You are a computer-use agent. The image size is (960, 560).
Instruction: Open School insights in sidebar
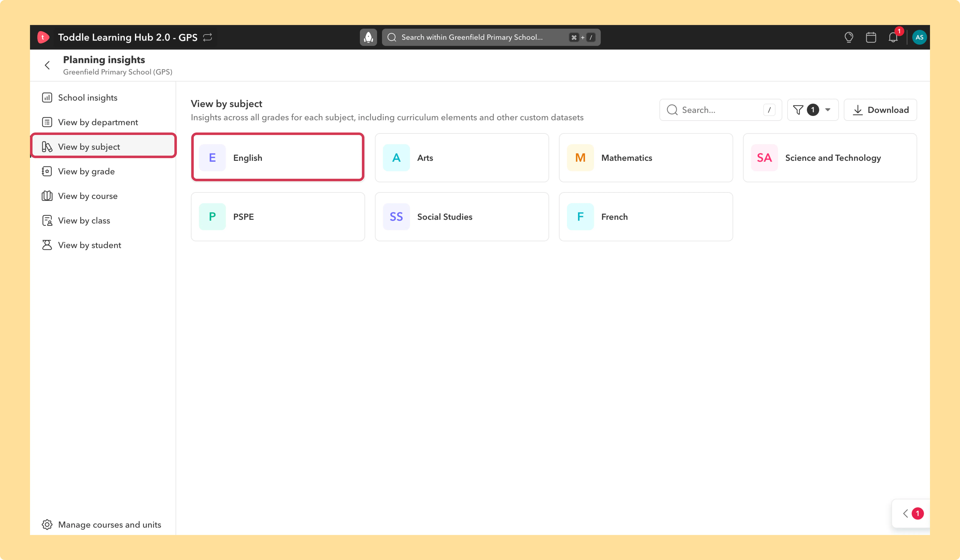click(103, 97)
